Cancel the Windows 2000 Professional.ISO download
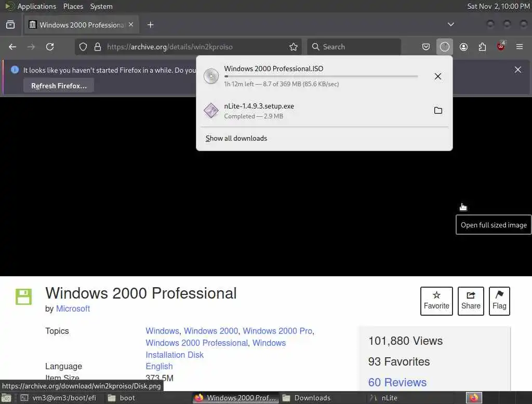Image resolution: width=532 pixels, height=404 pixels. point(438,76)
